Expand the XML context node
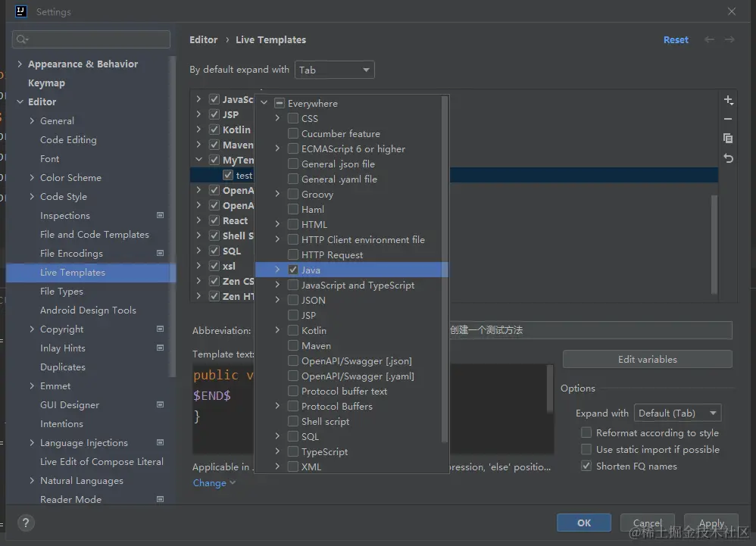This screenshot has height=546, width=756. (x=277, y=466)
